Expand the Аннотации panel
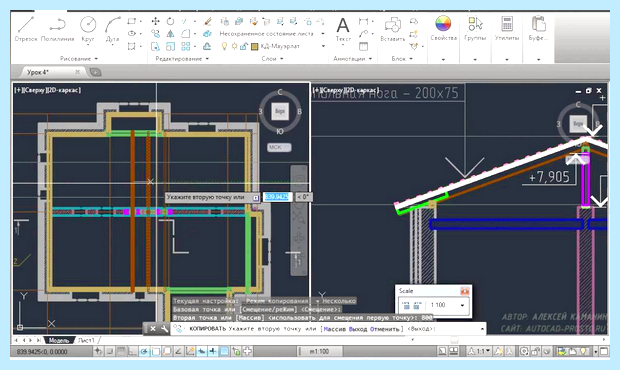 click(x=353, y=59)
